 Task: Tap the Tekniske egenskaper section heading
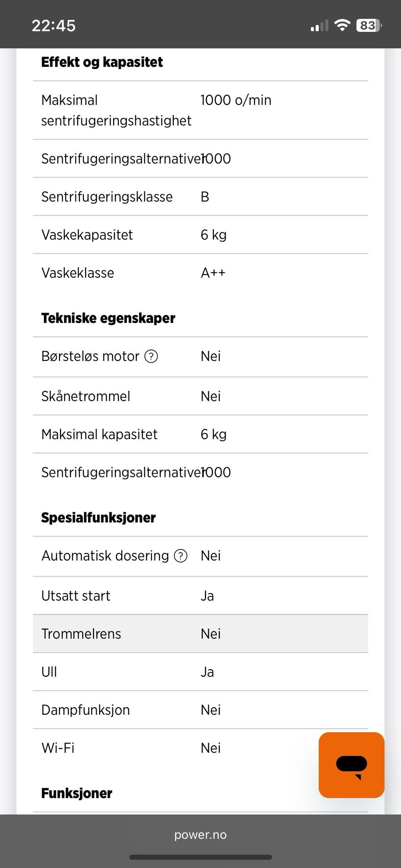click(x=108, y=318)
